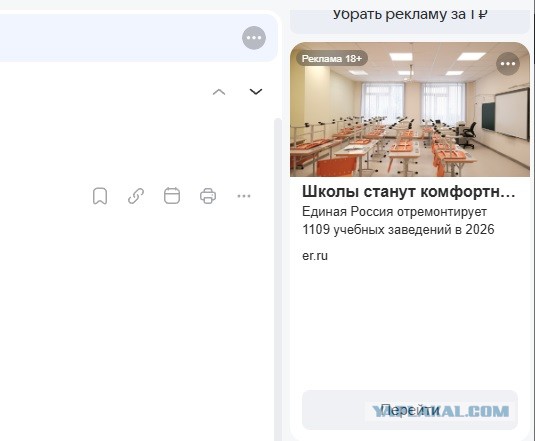Open the ad options three-dot menu
The width and height of the screenshot is (535, 441).
508,64
